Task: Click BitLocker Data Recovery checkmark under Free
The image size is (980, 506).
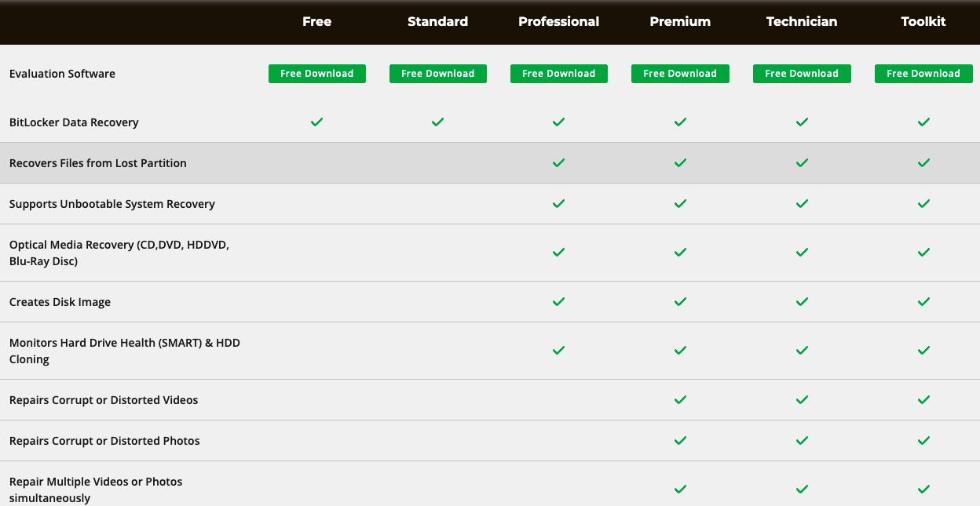Action: tap(316, 122)
